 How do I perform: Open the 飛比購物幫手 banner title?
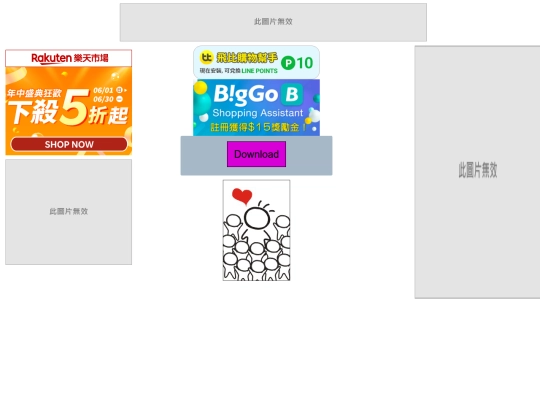(x=247, y=58)
